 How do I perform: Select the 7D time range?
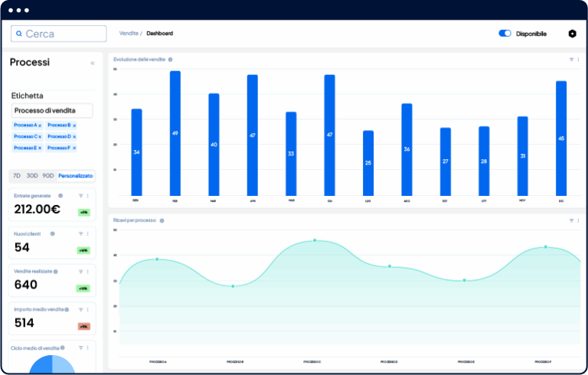coord(17,175)
